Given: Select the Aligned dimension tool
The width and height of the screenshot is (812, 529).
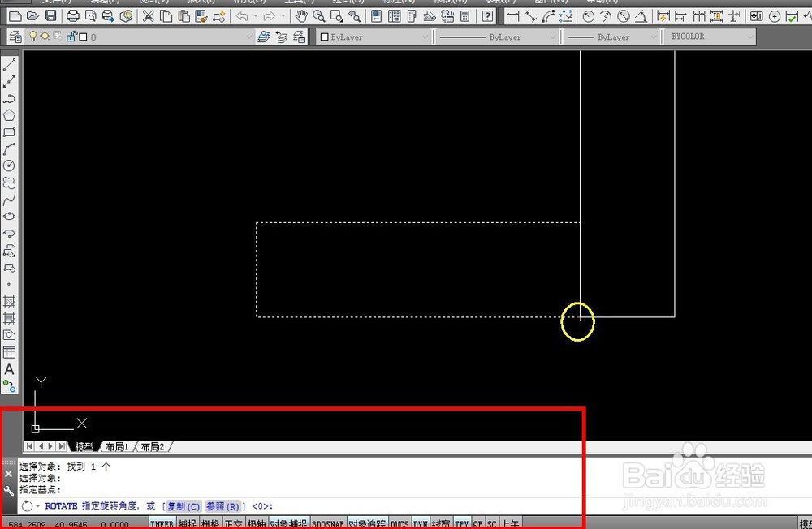Looking at the screenshot, I should point(531,16).
